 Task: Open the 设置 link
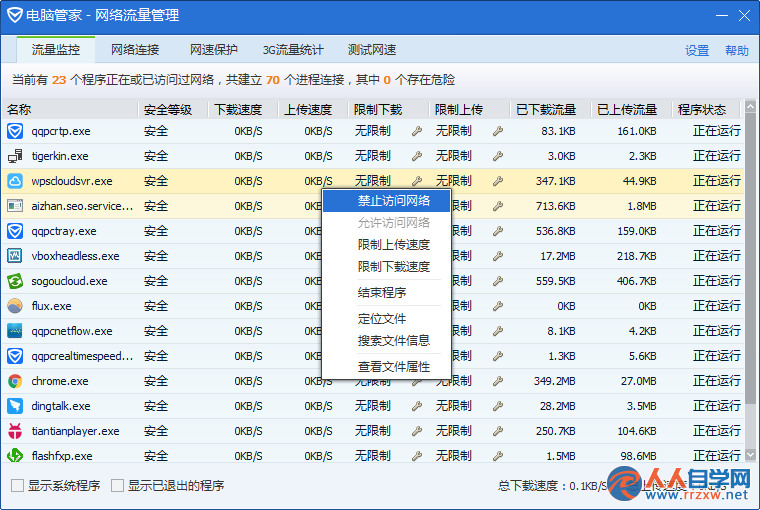697,50
